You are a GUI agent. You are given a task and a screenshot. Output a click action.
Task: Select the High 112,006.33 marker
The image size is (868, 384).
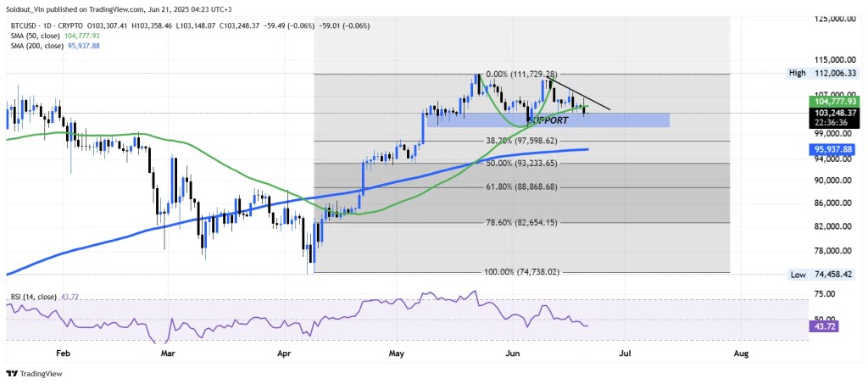tap(821, 74)
